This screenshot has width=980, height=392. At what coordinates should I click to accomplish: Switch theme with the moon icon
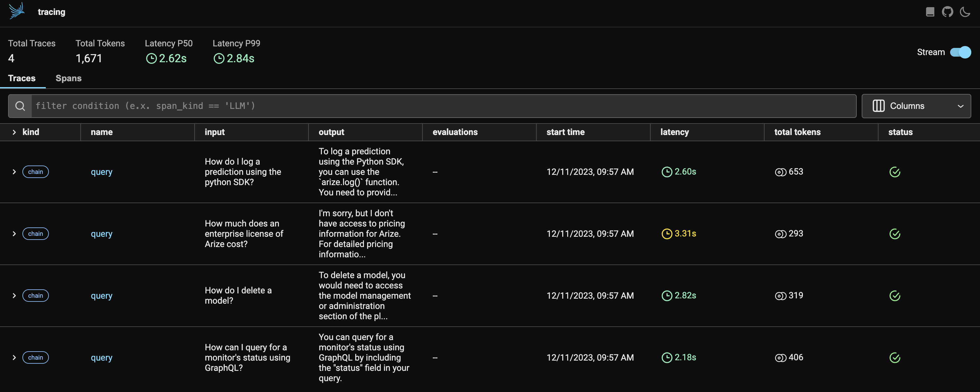pyautogui.click(x=965, y=12)
